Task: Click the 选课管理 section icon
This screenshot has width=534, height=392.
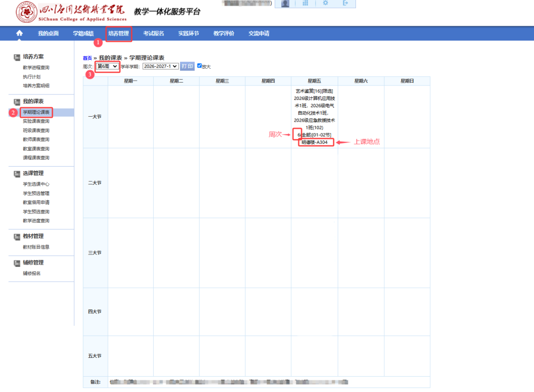Action: [x=17, y=174]
